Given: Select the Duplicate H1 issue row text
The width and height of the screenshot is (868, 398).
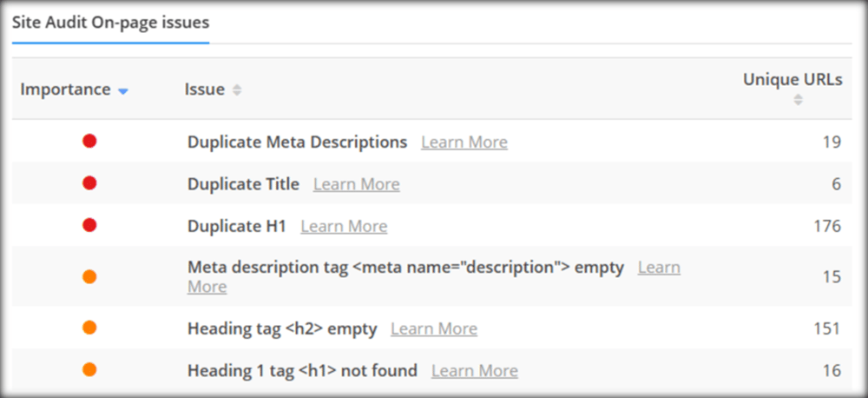Looking at the screenshot, I should (237, 226).
